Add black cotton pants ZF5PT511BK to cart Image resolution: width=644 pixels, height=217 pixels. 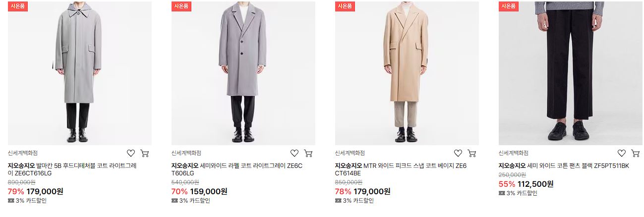pyautogui.click(x=636, y=153)
